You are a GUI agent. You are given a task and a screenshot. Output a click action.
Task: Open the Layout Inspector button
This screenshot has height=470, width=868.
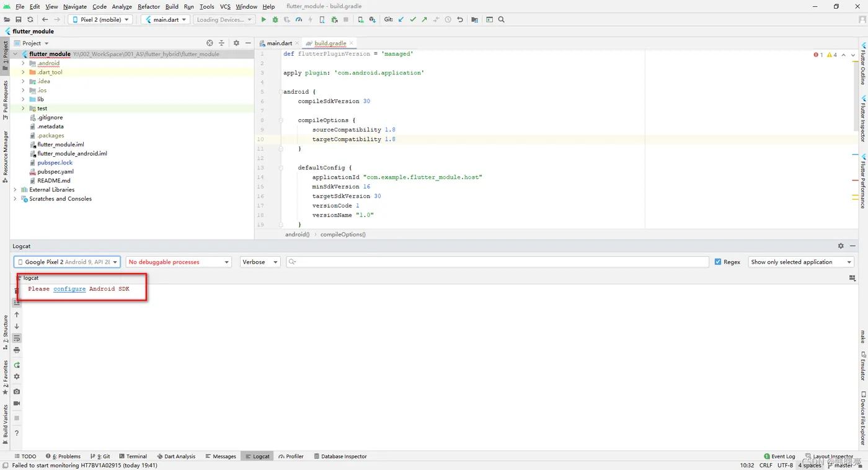[x=829, y=456]
